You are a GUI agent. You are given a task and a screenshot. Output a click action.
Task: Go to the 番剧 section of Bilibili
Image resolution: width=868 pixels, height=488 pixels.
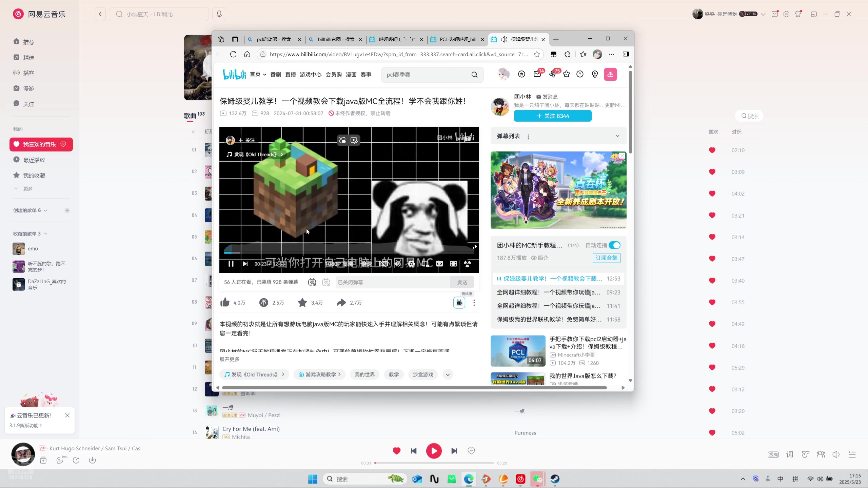click(276, 75)
